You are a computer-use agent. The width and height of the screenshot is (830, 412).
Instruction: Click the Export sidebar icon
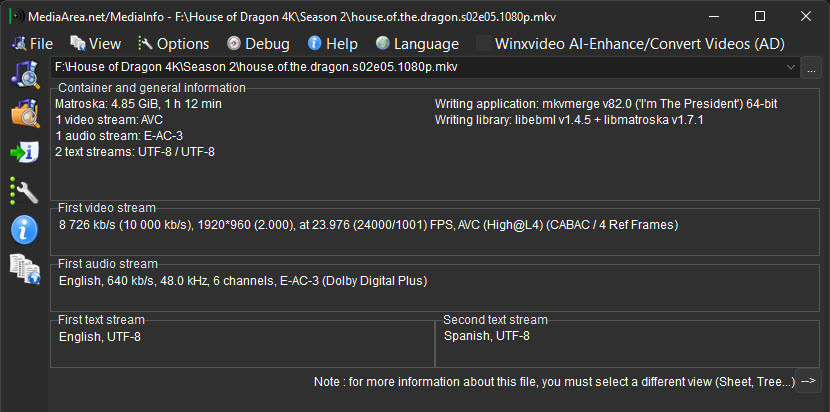click(x=24, y=152)
